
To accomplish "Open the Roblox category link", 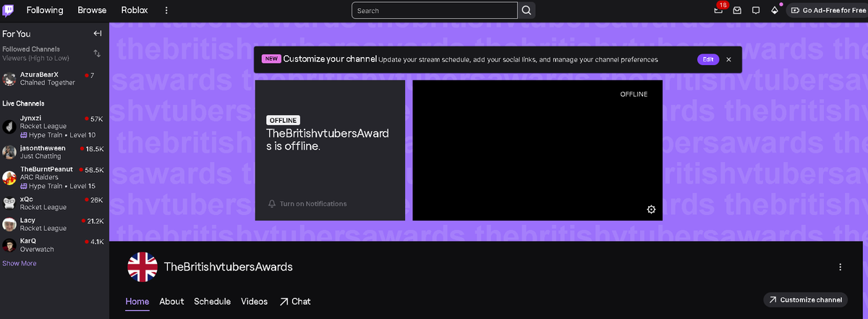I will tap(135, 10).
